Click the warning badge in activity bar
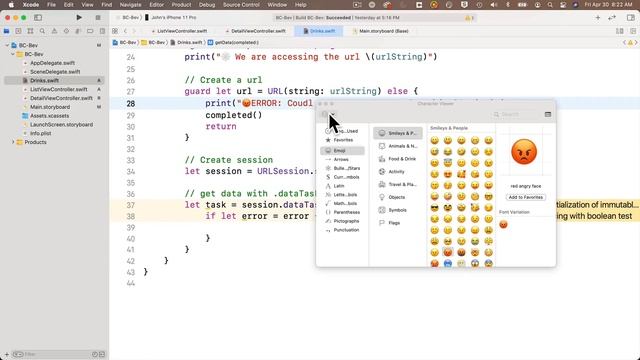This screenshot has width=640, height=360. 469,18
